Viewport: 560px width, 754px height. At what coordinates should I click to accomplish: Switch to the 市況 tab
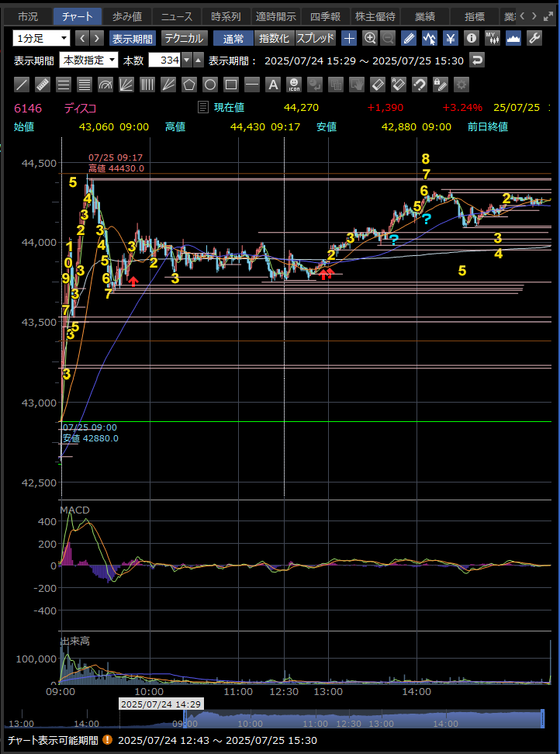[28, 16]
